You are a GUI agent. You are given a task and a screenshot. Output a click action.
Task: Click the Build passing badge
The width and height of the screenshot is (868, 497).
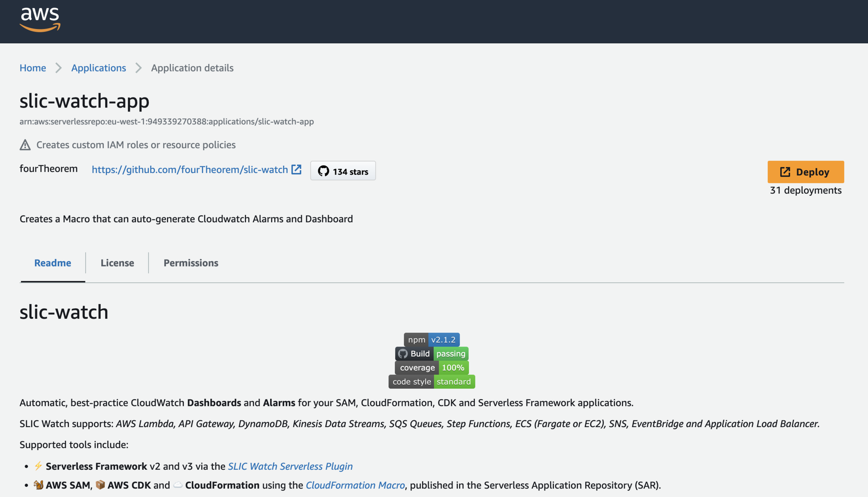[431, 353]
